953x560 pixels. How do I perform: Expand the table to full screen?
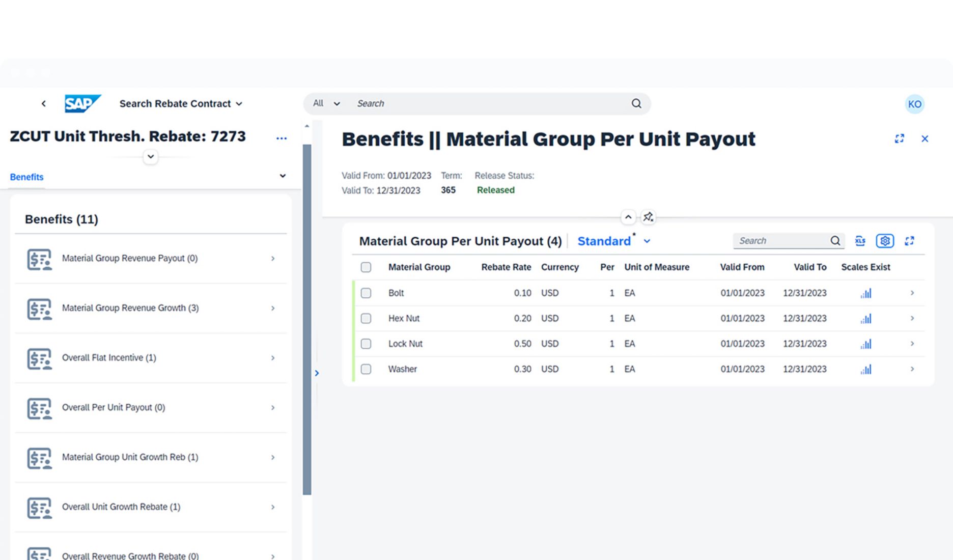point(909,241)
